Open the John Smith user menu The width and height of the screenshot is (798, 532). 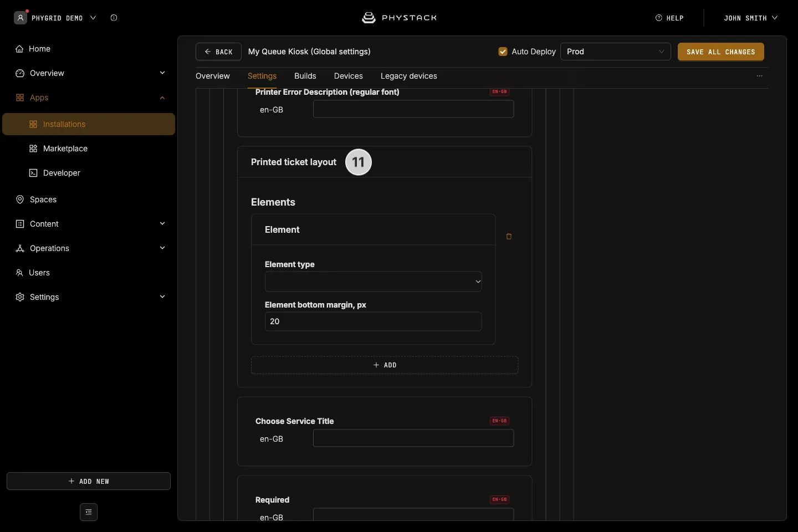click(750, 18)
